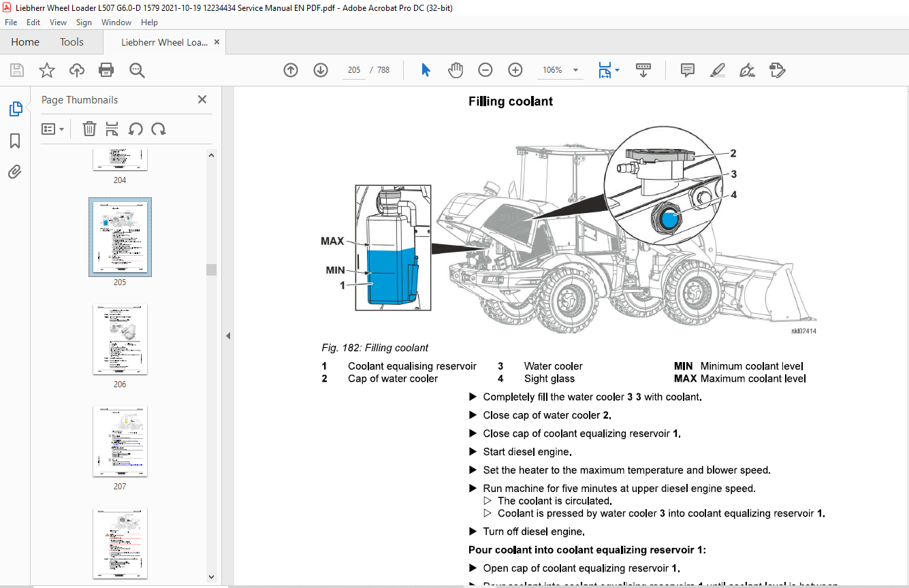Close the Liebherr Wheel Loader document tab
Viewport: 909px width, 588px height.
[217, 42]
